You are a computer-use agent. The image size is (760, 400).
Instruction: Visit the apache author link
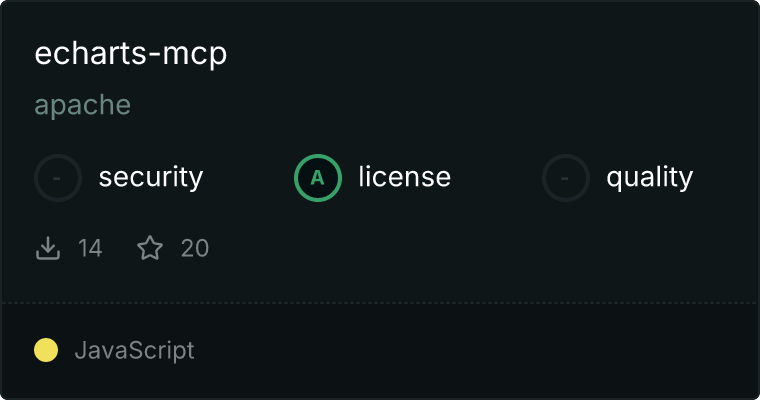(82, 105)
